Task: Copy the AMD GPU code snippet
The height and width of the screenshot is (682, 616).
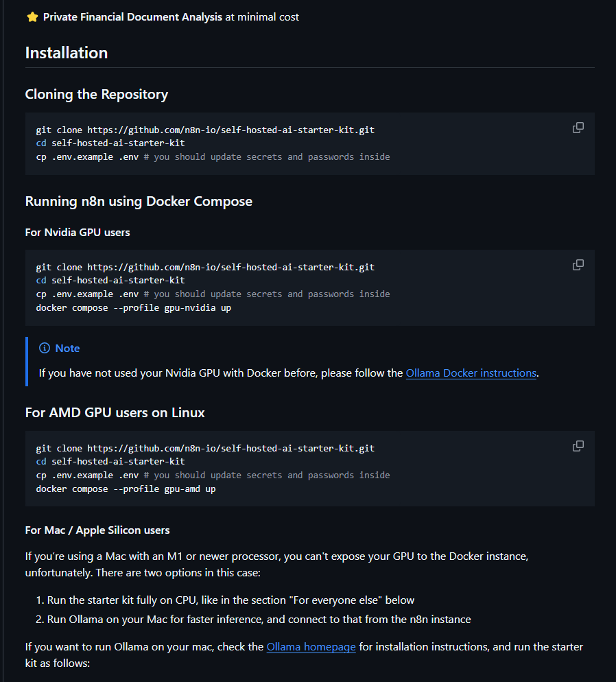Action: [x=578, y=446]
